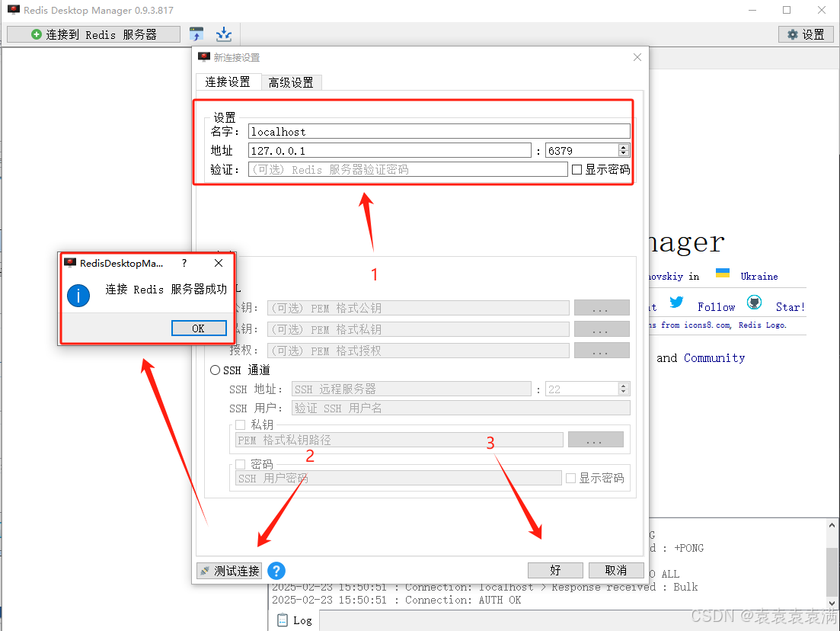Enable 显示密码 next to the 验证 field

(577, 169)
